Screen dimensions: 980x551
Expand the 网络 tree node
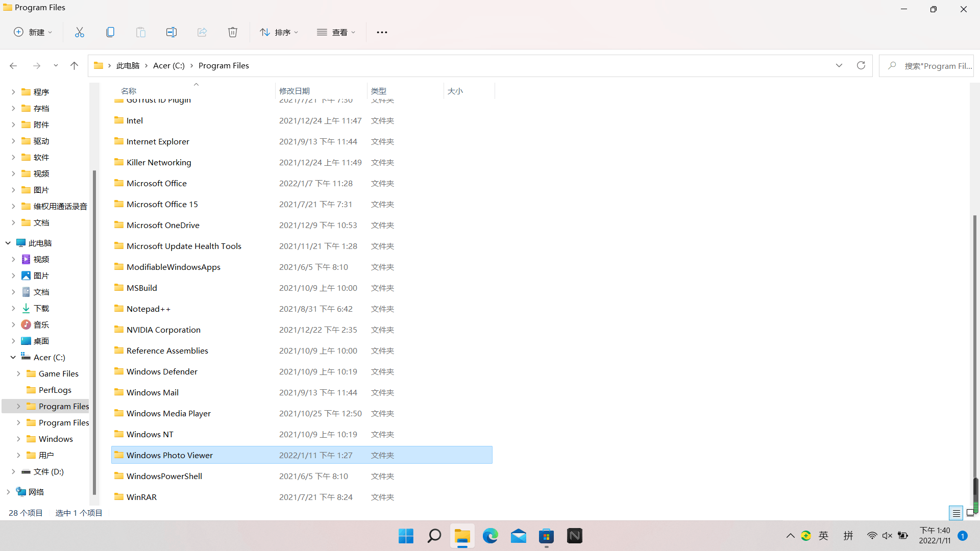8,492
